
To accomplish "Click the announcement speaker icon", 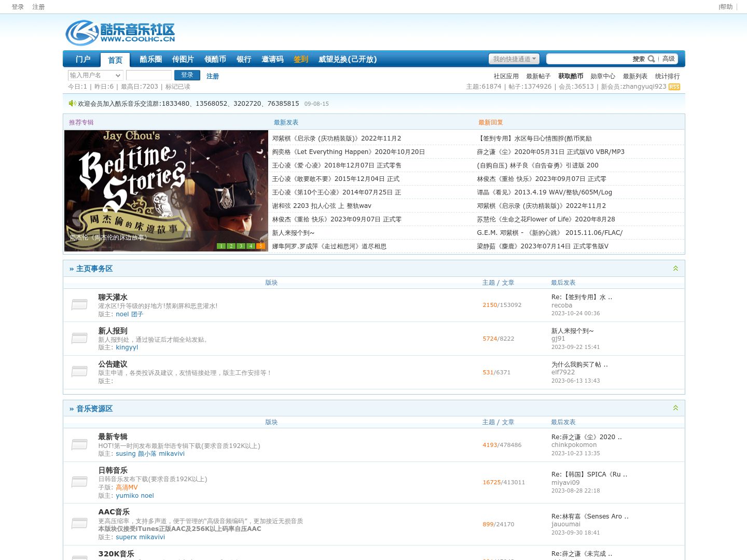I will (x=73, y=103).
